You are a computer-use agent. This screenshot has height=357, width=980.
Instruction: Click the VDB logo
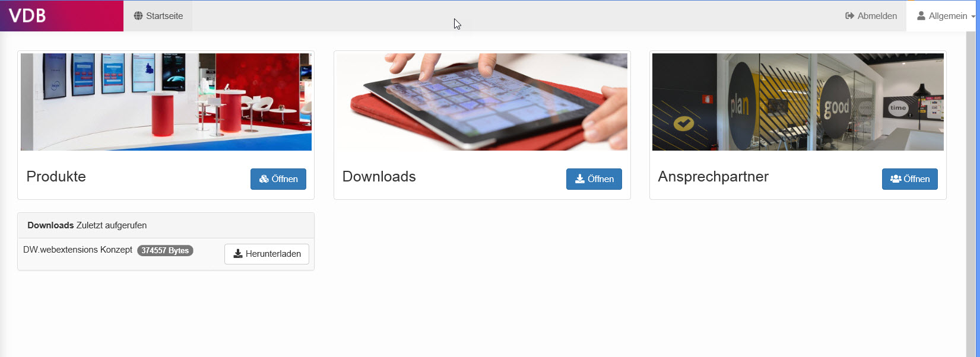coord(27,16)
